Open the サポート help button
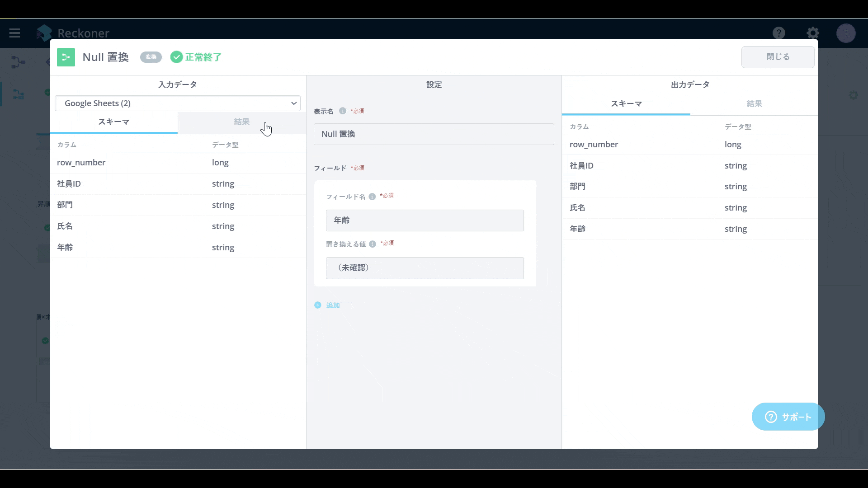The height and width of the screenshot is (488, 868). tap(788, 417)
